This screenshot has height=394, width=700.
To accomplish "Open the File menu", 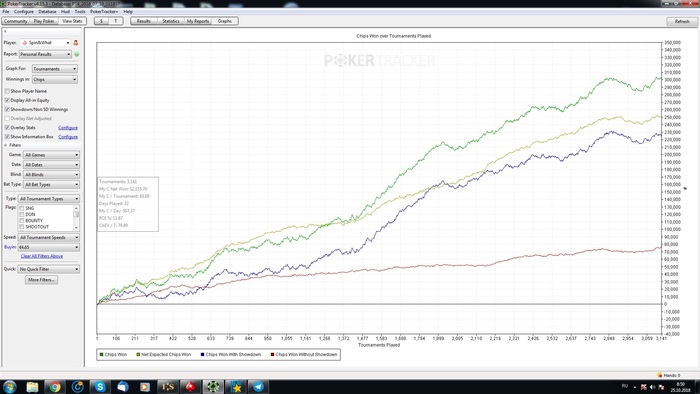I will (x=6, y=12).
